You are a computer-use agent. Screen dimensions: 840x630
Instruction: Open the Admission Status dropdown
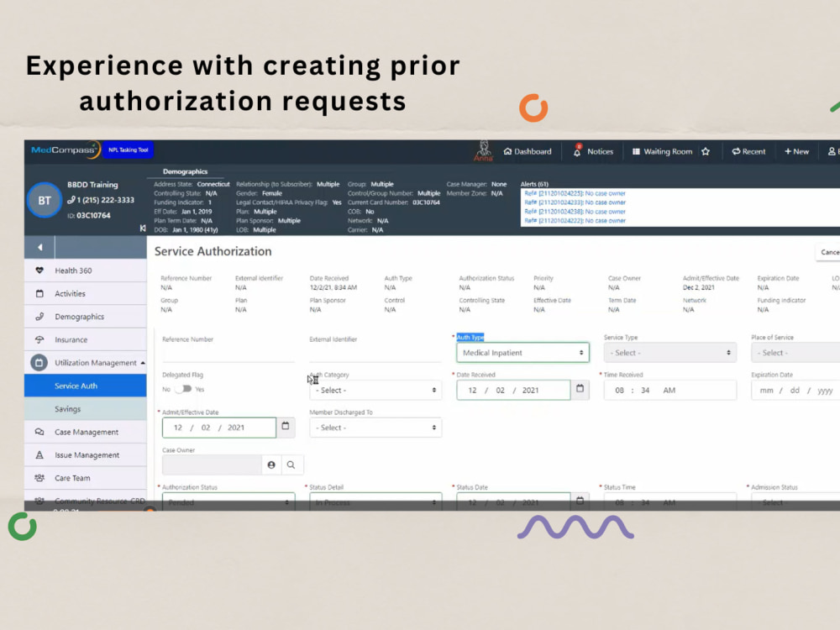795,501
